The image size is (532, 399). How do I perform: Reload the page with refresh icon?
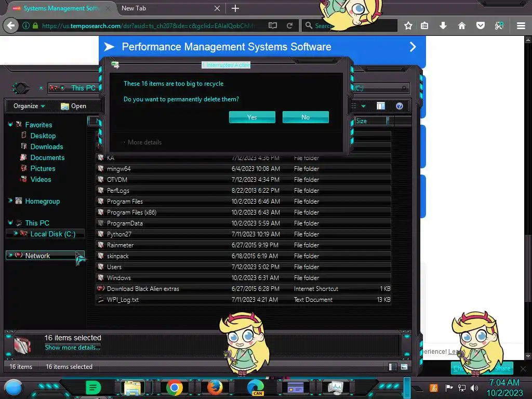coord(289,25)
